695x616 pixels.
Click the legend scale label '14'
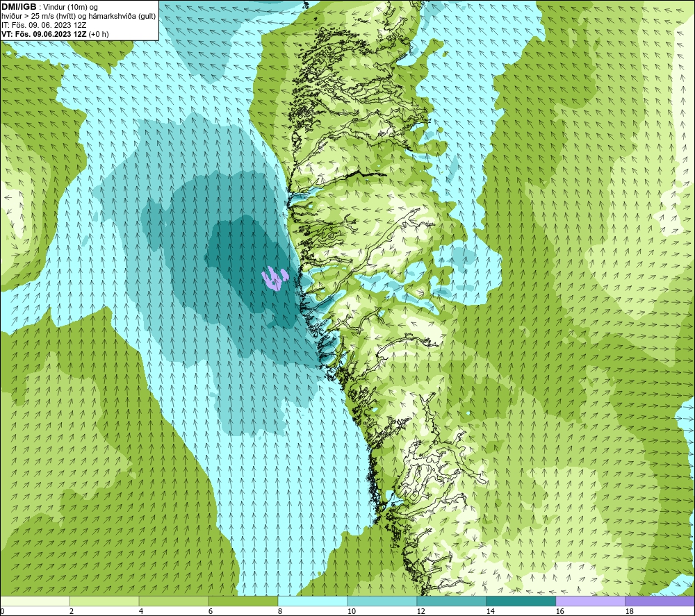tap(490, 612)
